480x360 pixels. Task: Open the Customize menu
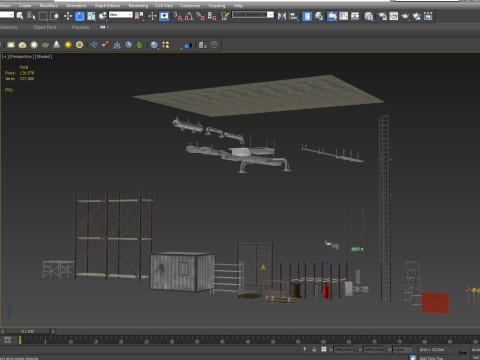click(190, 5)
